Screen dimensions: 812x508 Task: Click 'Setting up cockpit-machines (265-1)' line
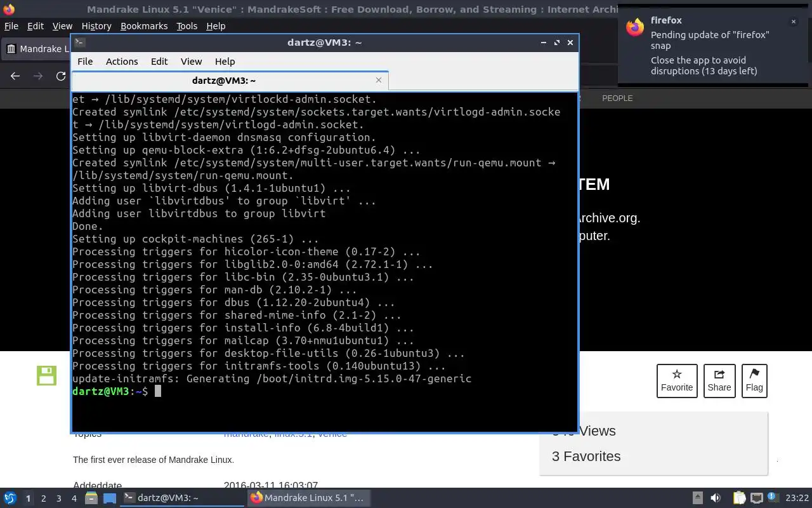195,239
